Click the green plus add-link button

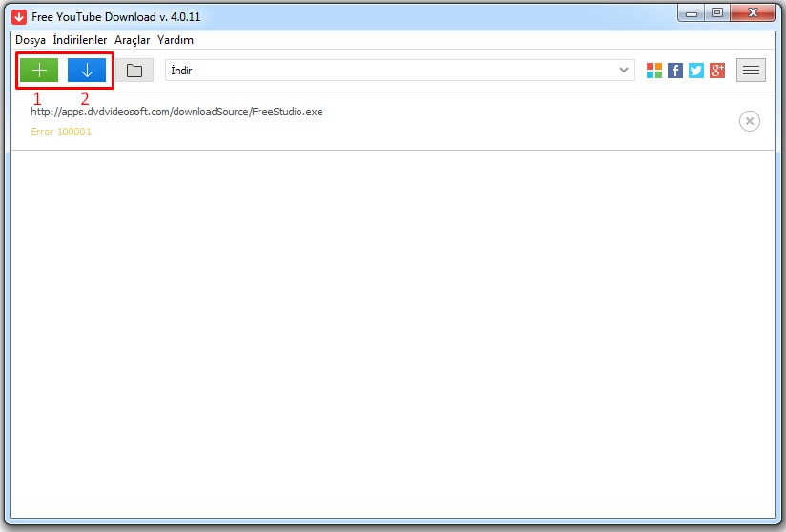[x=39, y=71]
